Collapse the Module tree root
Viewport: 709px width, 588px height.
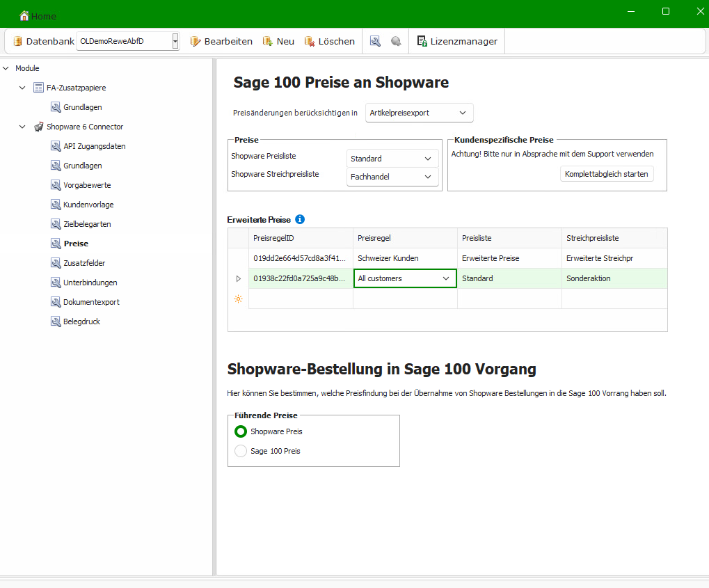tap(6, 68)
